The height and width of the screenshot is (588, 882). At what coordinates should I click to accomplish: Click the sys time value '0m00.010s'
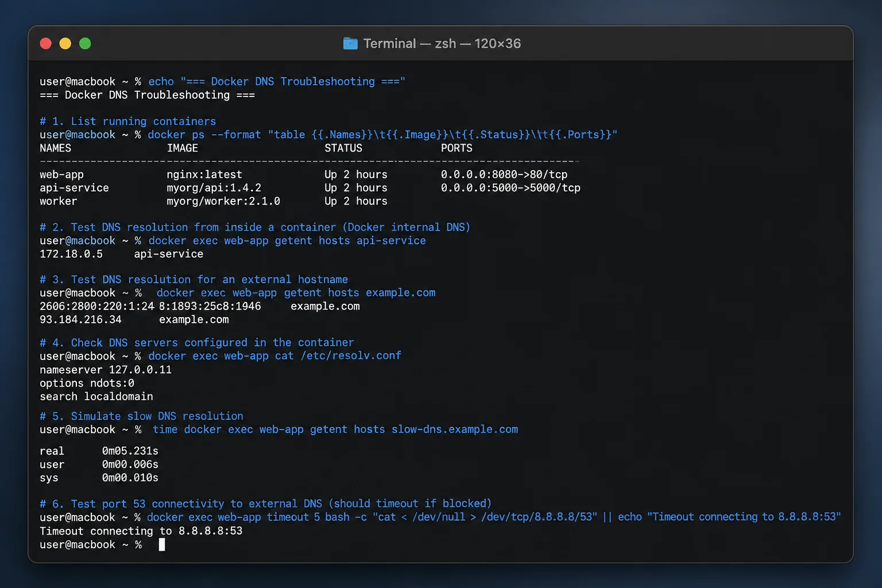130,478
